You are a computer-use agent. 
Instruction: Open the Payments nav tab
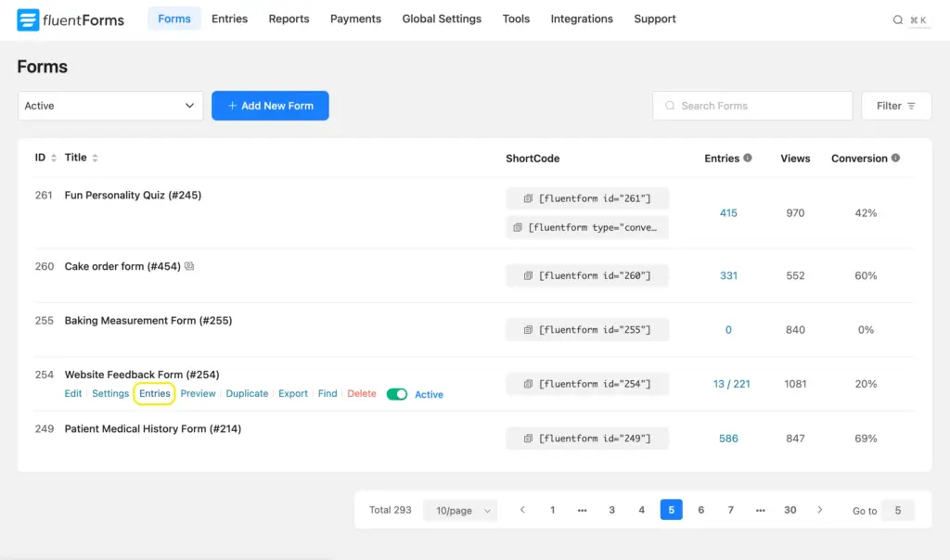point(355,19)
